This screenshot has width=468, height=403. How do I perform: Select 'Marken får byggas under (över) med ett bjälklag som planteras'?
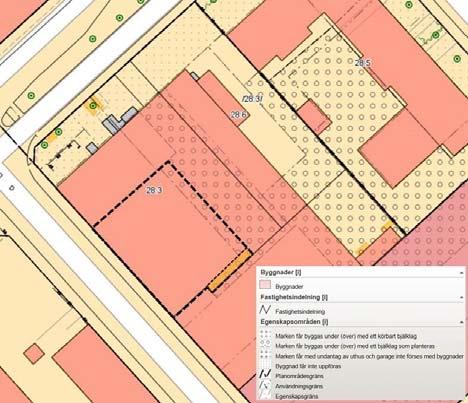(355, 346)
